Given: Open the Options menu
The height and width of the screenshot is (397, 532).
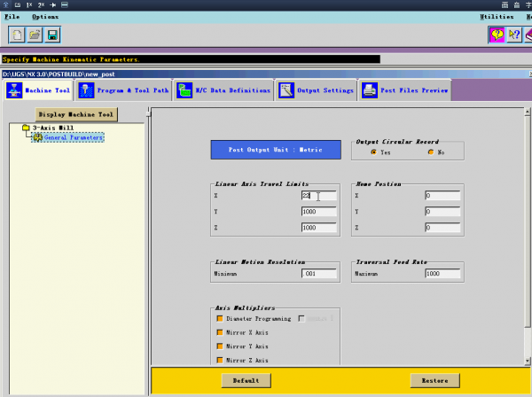Looking at the screenshot, I should coord(45,17).
